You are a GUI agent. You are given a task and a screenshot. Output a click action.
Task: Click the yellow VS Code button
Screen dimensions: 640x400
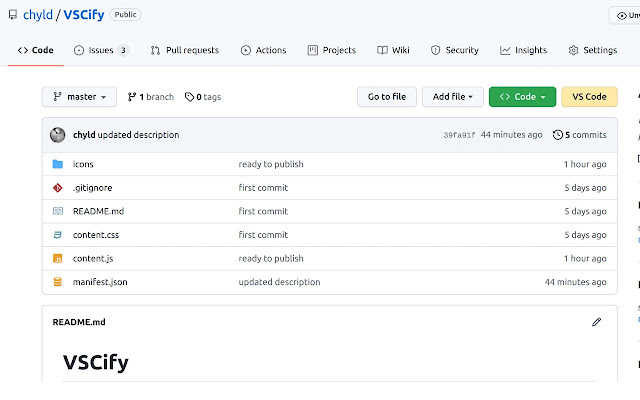click(589, 97)
